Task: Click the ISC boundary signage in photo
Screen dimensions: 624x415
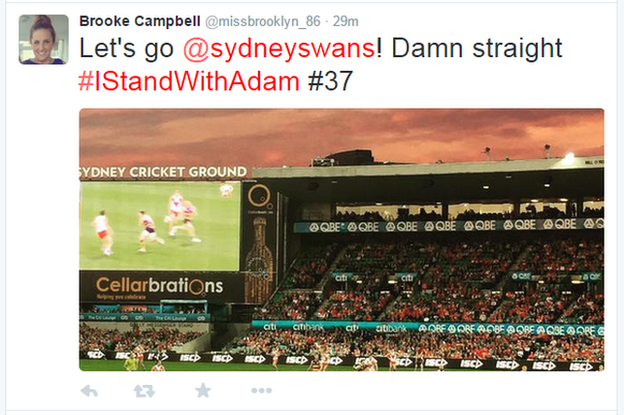Action: [x=341, y=360]
